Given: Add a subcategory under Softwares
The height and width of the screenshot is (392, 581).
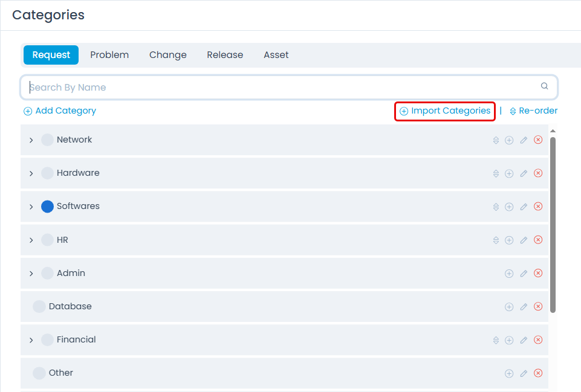Looking at the screenshot, I should tap(509, 206).
